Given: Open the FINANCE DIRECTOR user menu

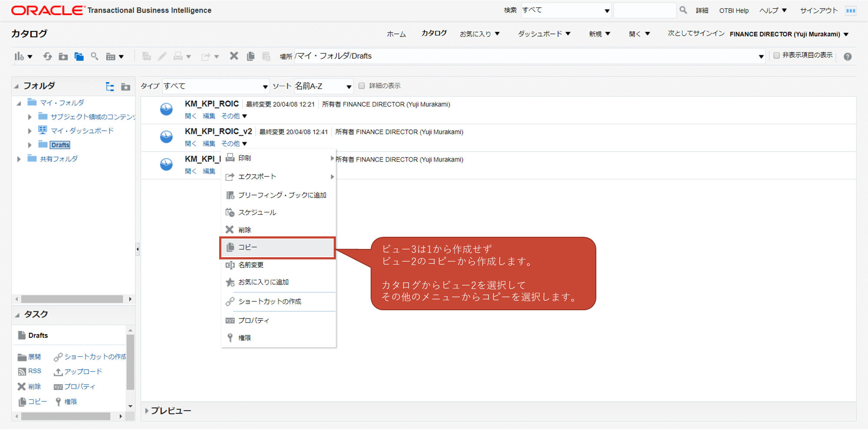Looking at the screenshot, I should tap(789, 34).
